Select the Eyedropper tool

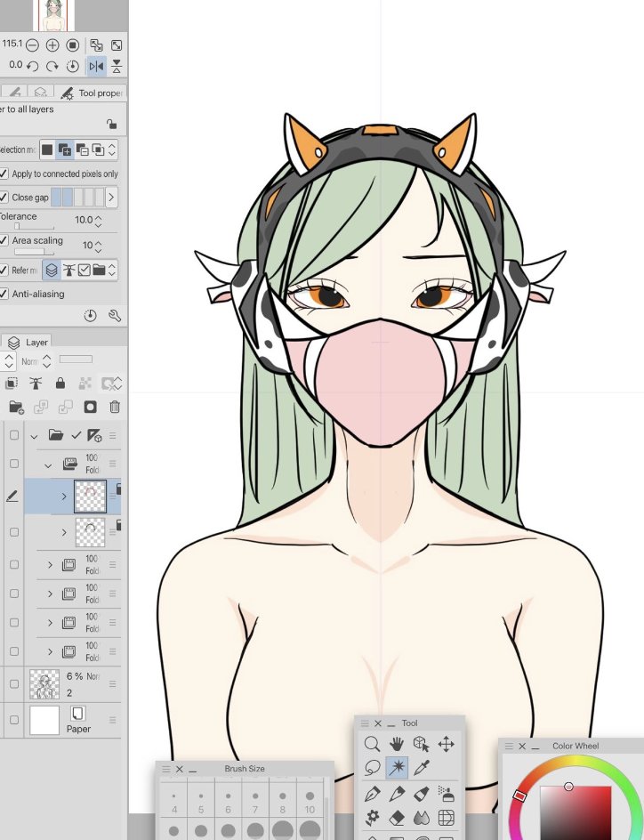[x=422, y=767]
